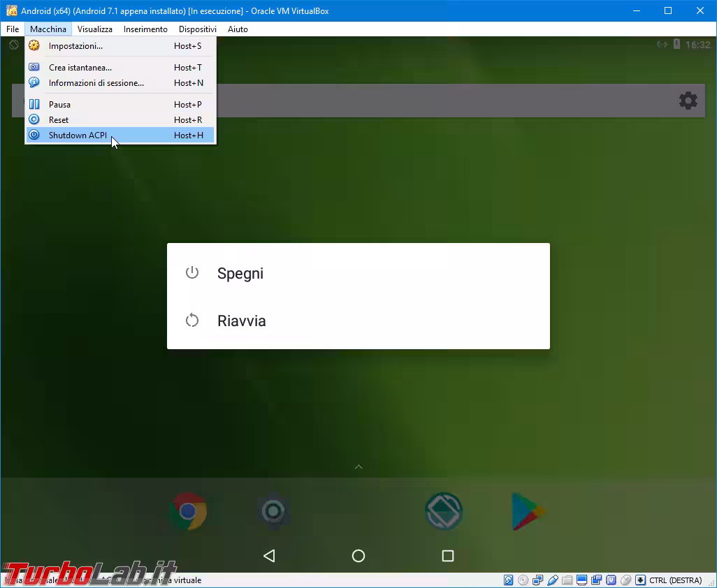The image size is (717, 588).
Task: Open the camera app in the dock
Action: pos(273,512)
